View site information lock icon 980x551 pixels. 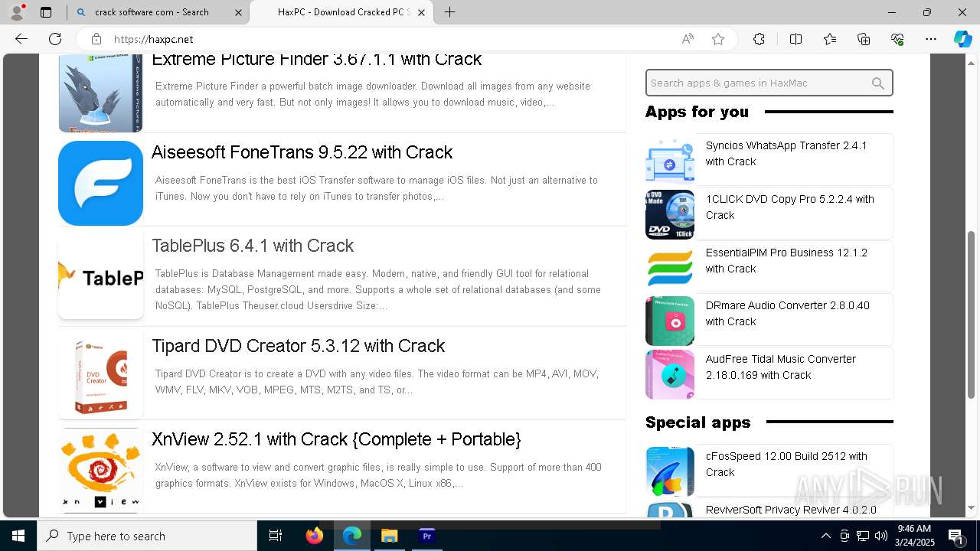click(96, 39)
